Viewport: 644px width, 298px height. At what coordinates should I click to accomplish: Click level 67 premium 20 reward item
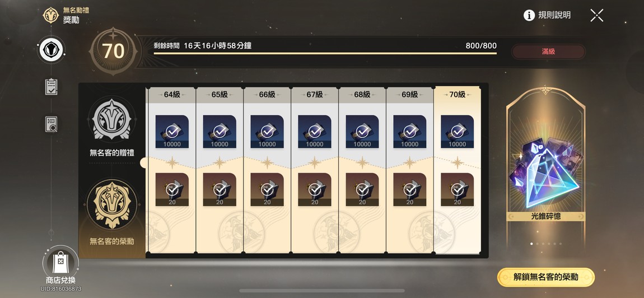click(x=315, y=189)
